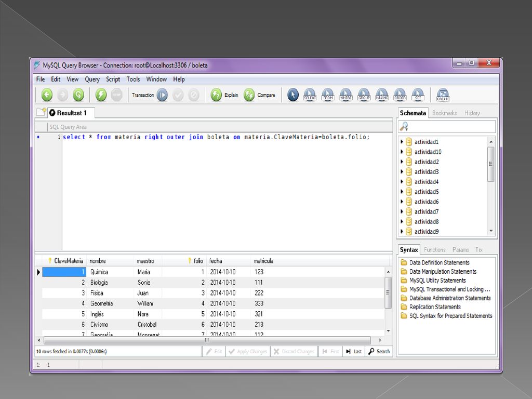Expand the actividad8 schema
Image resolution: width=532 pixels, height=399 pixels.
(402, 221)
